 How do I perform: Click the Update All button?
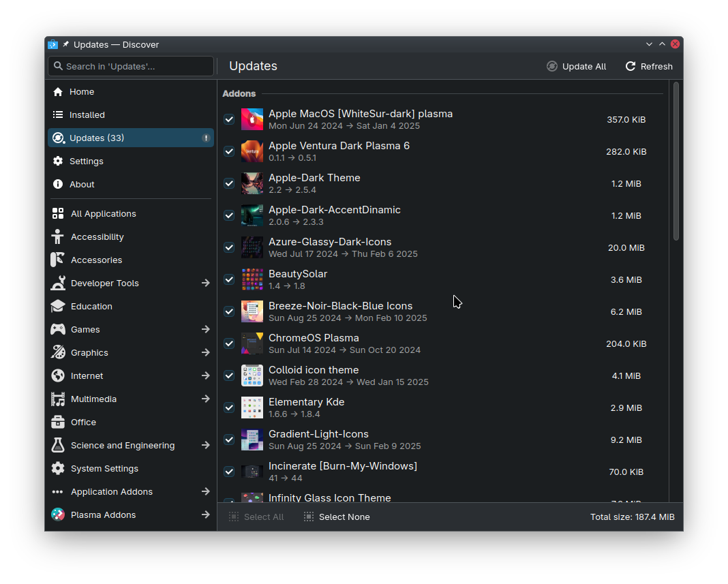click(576, 66)
